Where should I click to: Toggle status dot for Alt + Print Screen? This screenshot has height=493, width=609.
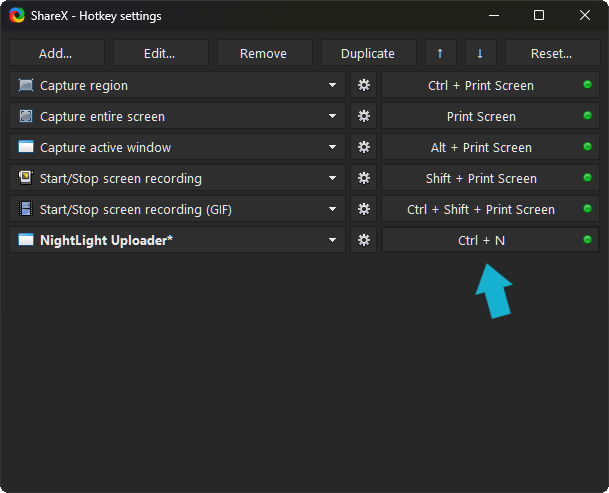click(587, 148)
